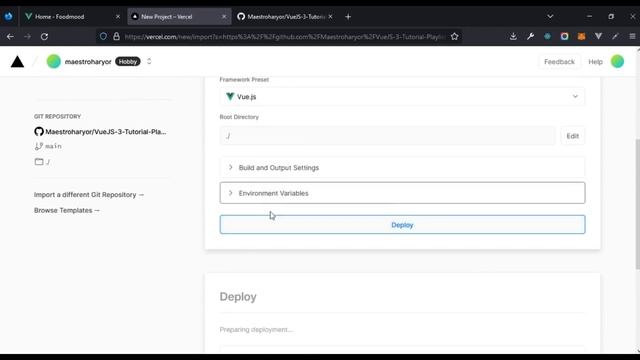Open a new browser tab
This screenshot has width=640, height=360.
pyautogui.click(x=348, y=17)
